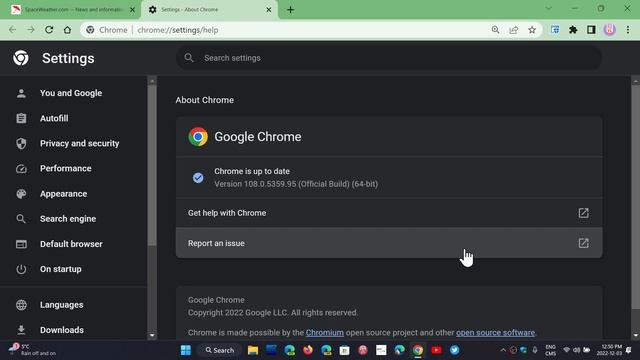Show hidden system tray icons

pos(503,350)
